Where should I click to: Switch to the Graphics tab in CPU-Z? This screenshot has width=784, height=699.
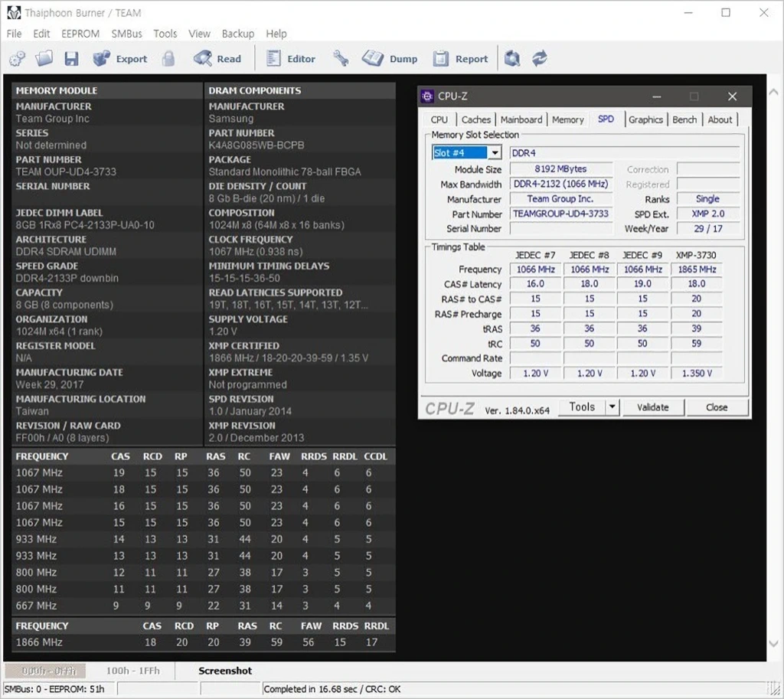(645, 119)
